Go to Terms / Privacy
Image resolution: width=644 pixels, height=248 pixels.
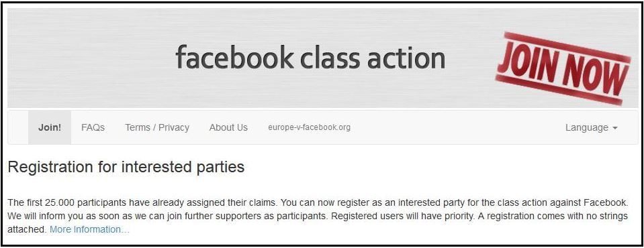(x=157, y=127)
